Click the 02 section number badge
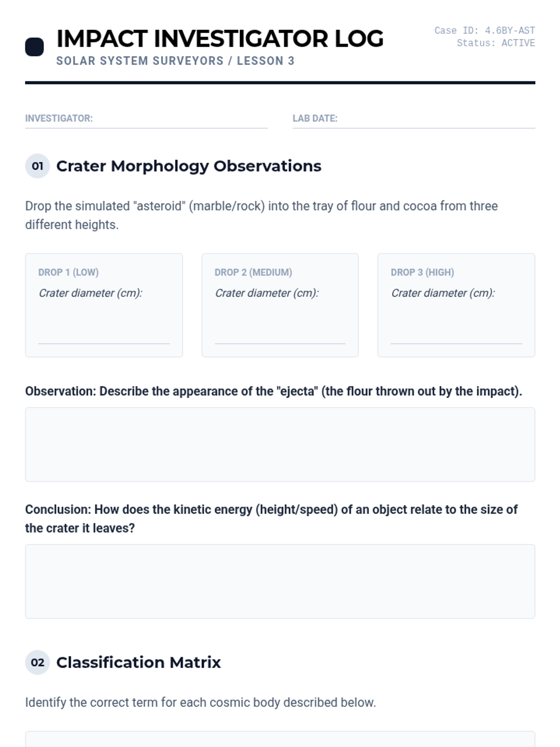The height and width of the screenshot is (747, 560). [37, 662]
